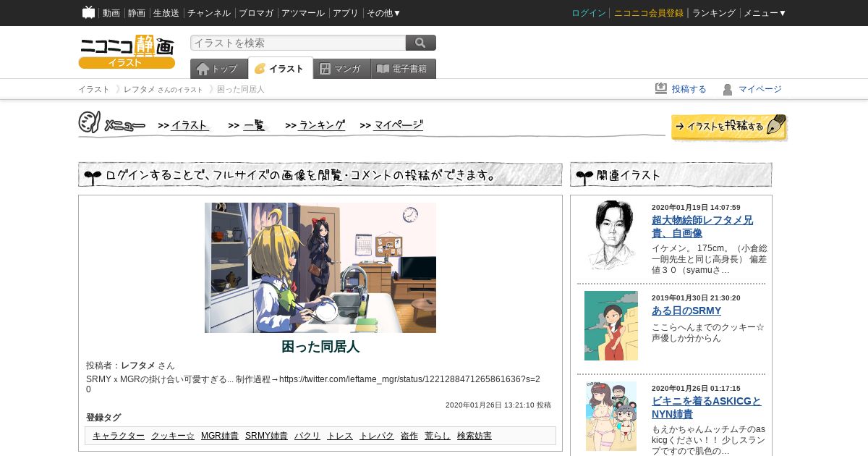868x456 pixels.
Task: Click the poster name レフタメ
Action: (x=138, y=366)
